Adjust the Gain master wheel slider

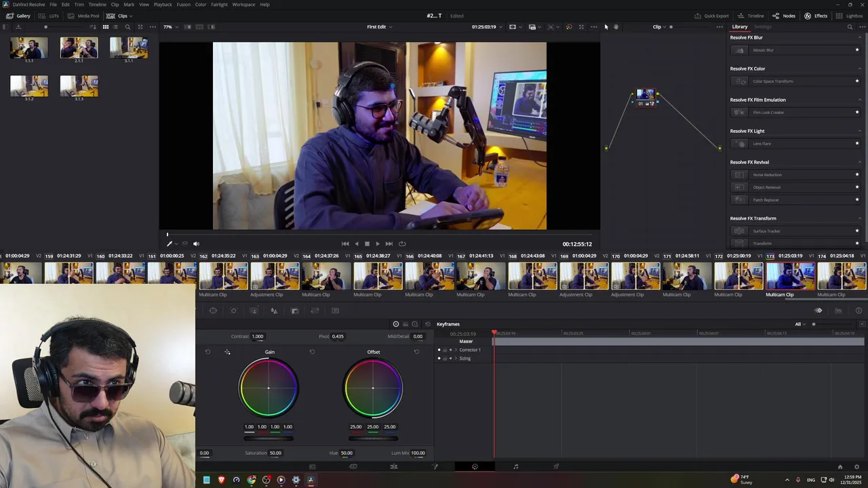coord(269,439)
